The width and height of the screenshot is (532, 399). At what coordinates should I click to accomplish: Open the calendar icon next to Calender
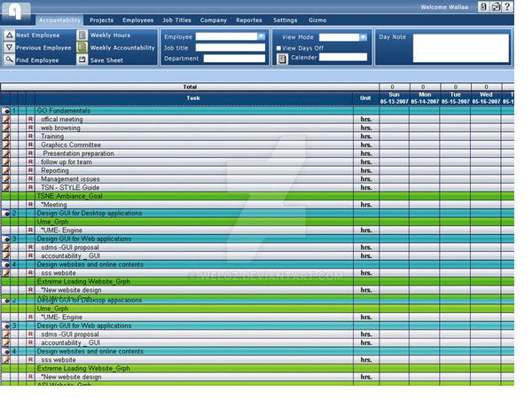282,59
